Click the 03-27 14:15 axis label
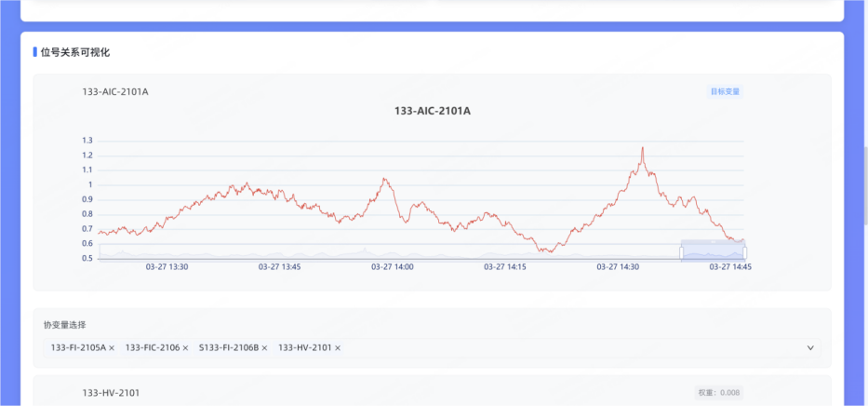Image resolution: width=868 pixels, height=406 pixels. [505, 267]
